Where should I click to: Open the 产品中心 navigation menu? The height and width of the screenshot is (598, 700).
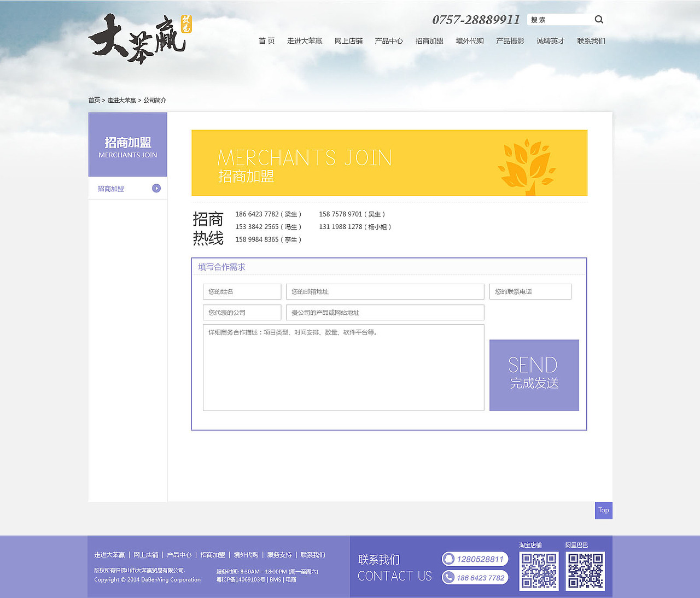pyautogui.click(x=388, y=40)
